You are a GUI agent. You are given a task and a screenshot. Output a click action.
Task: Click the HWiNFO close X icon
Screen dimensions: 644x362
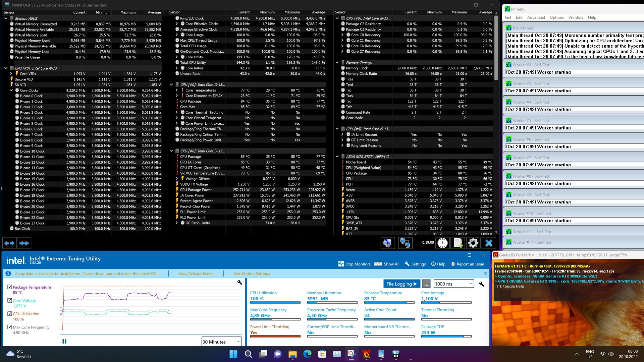489,243
